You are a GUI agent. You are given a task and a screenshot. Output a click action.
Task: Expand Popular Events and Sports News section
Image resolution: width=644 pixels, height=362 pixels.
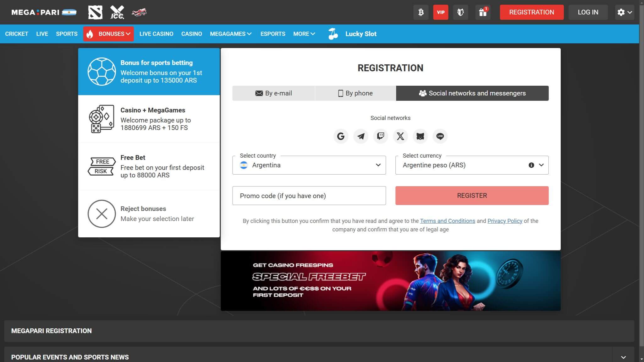click(623, 357)
